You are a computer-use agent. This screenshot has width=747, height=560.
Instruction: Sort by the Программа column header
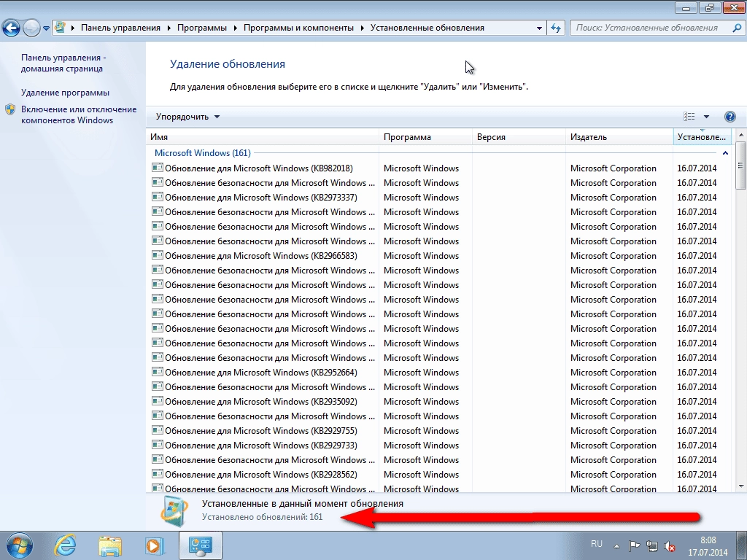(425, 136)
